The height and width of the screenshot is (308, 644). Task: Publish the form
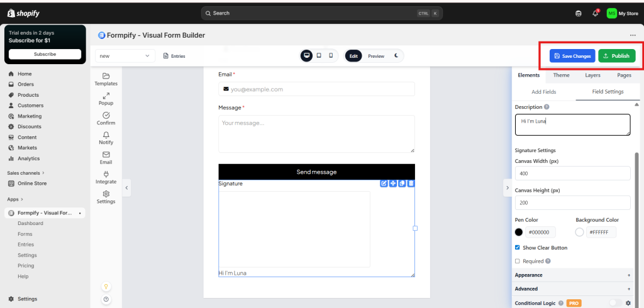pos(616,56)
